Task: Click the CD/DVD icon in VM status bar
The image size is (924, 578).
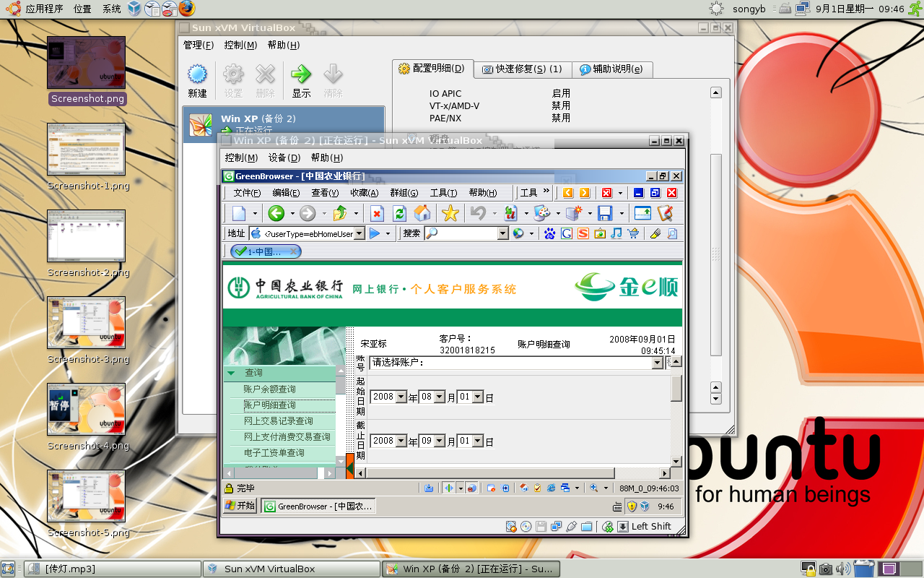Action: coord(526,527)
